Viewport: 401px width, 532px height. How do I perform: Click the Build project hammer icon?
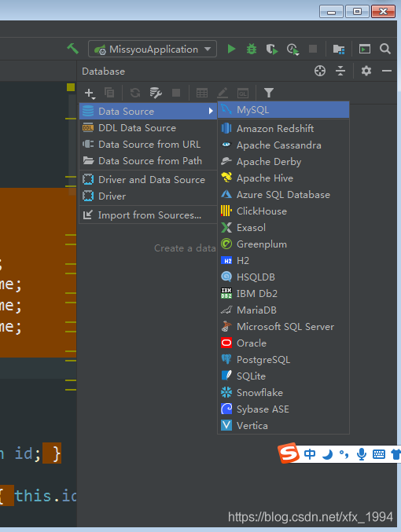(72, 49)
